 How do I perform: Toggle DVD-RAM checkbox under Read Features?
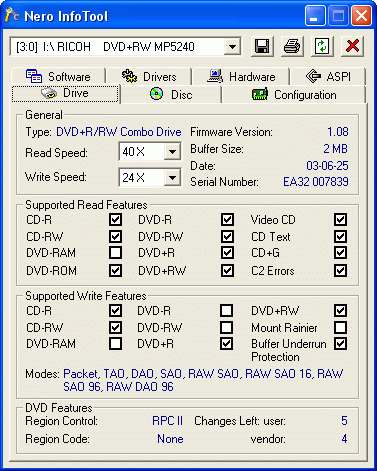coord(115,253)
